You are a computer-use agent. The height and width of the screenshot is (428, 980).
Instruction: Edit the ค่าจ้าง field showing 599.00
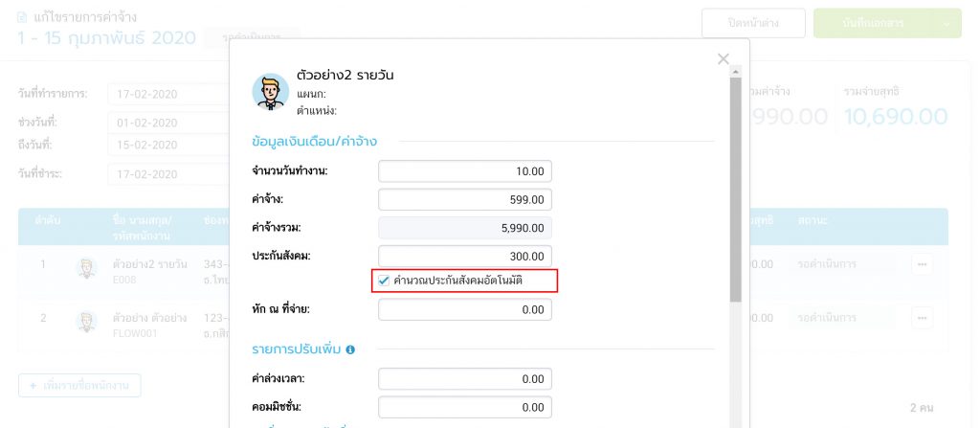click(x=465, y=199)
